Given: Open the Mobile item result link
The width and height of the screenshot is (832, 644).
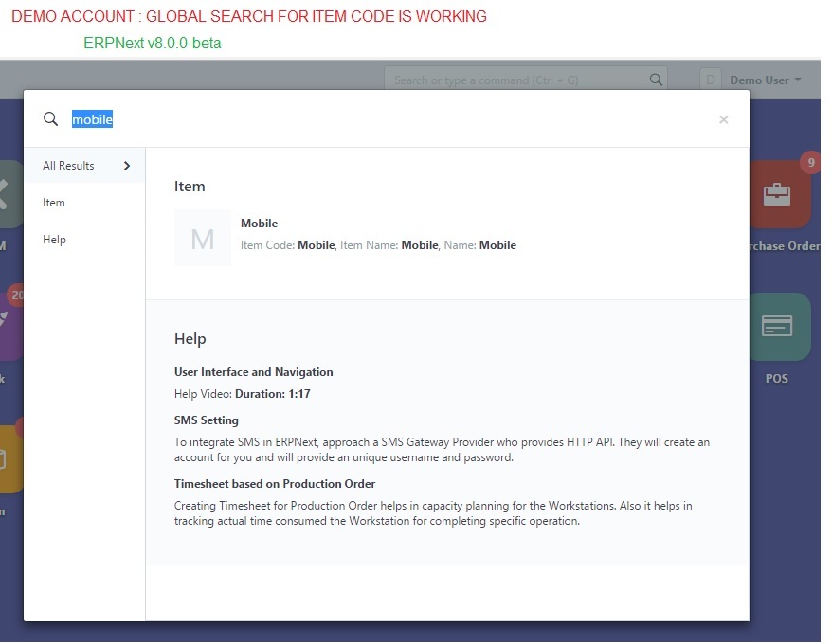Looking at the screenshot, I should 259,224.
